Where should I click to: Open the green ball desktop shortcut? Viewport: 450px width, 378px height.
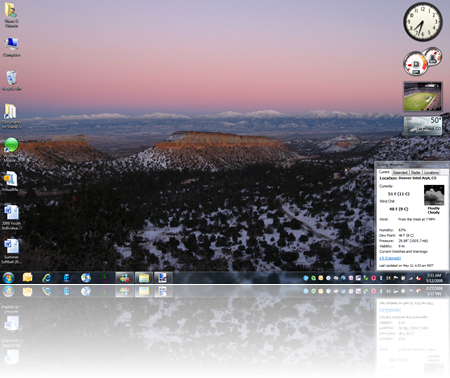point(11,150)
